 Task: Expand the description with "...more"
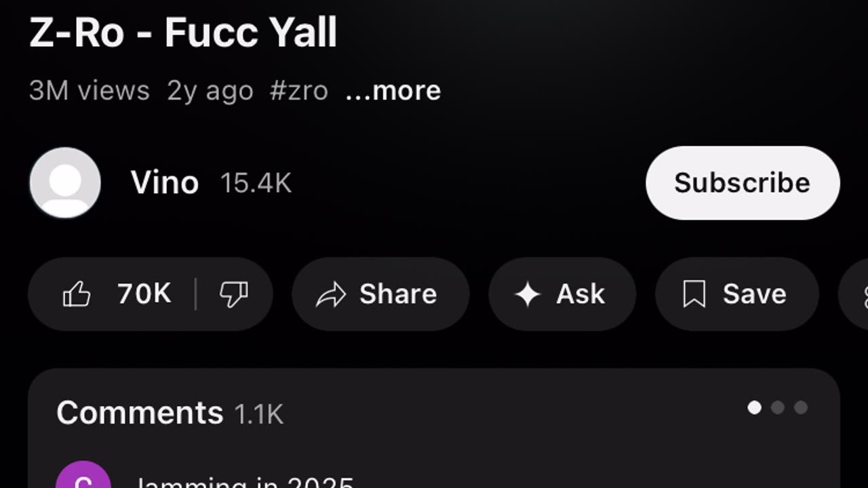tap(393, 91)
